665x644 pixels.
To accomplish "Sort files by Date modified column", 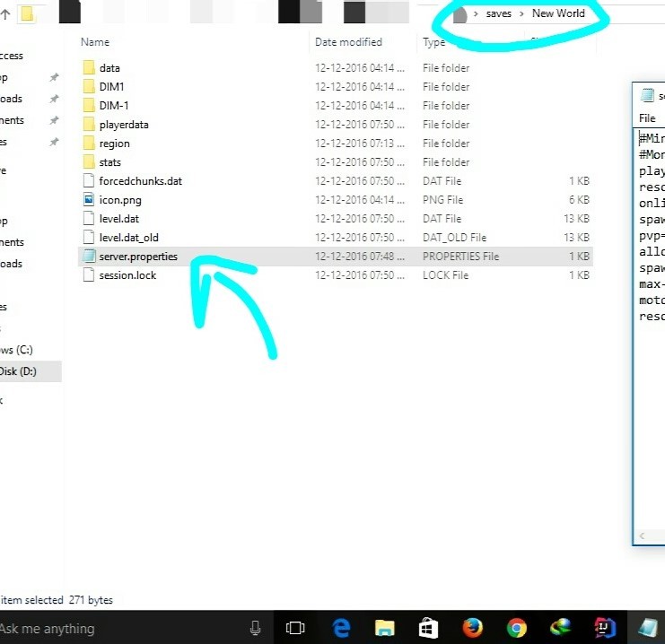I will [x=348, y=42].
